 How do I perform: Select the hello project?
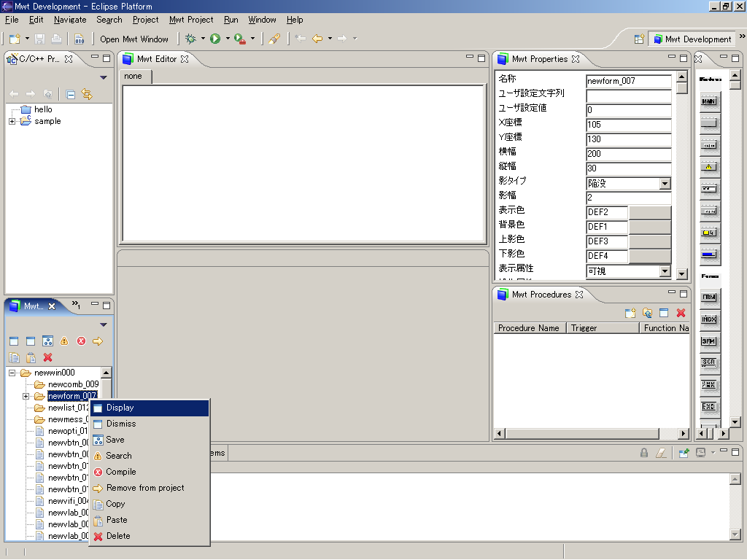43,109
